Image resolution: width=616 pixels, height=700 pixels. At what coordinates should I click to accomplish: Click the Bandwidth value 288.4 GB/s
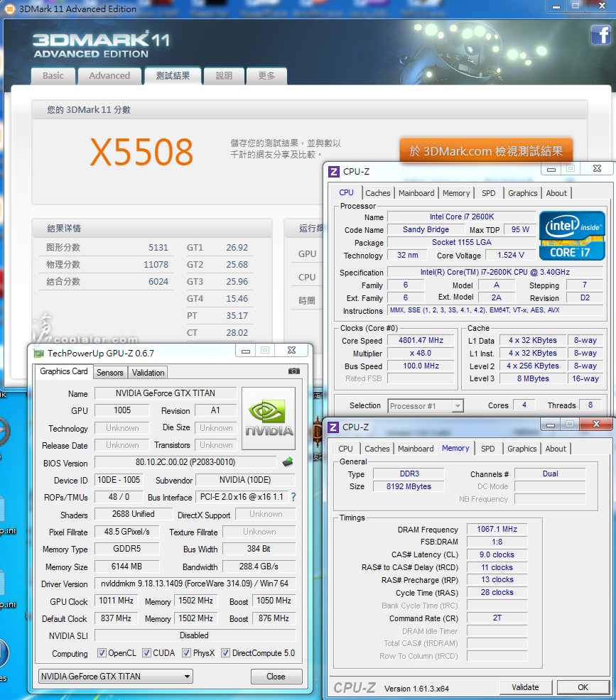pos(259,566)
